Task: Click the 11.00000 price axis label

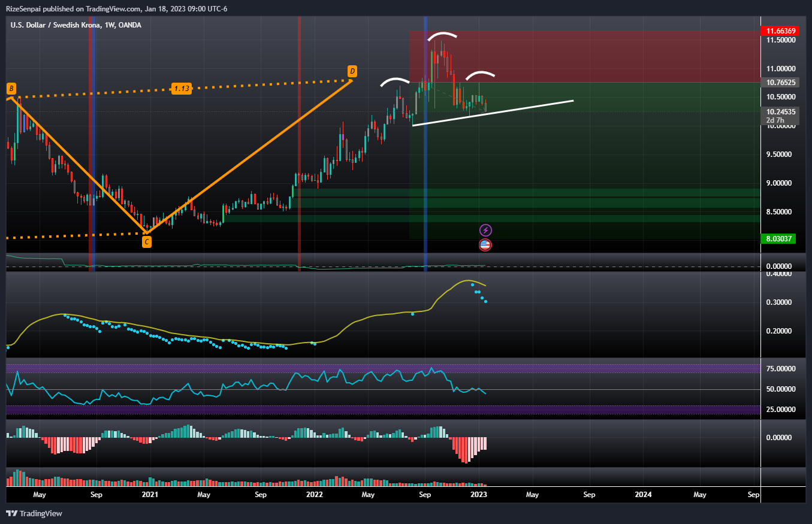Action: 780,69
